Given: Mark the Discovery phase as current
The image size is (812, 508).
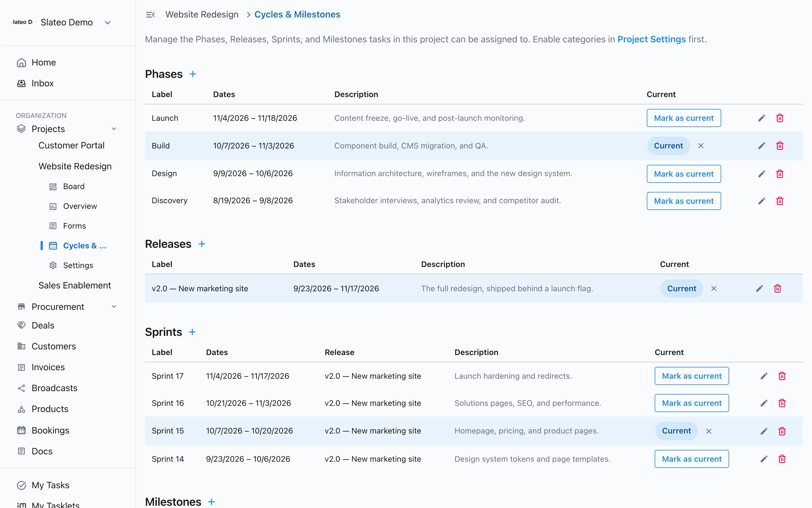Looking at the screenshot, I should point(684,201).
